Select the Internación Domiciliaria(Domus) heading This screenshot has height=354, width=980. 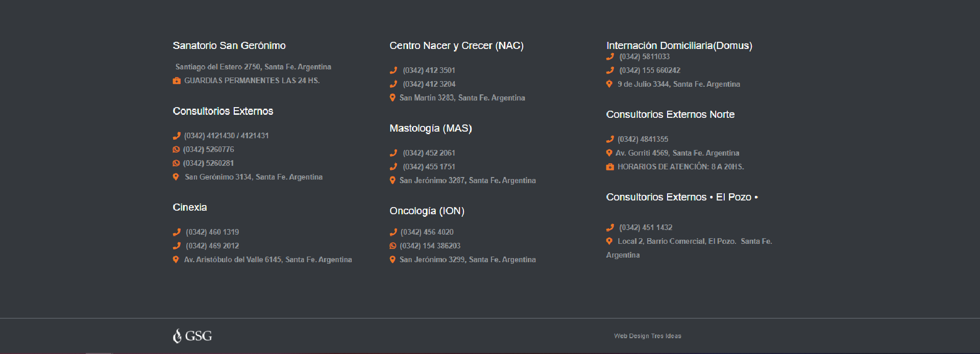point(679,45)
